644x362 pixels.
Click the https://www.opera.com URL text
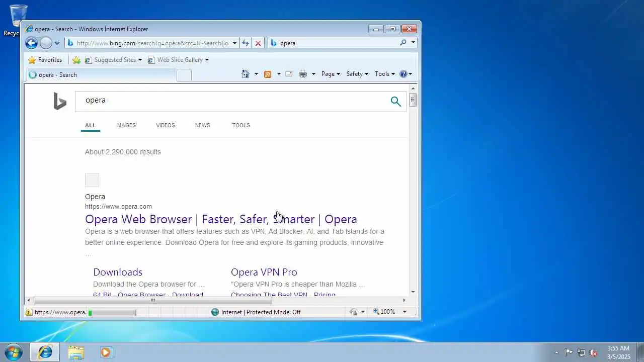point(118,207)
